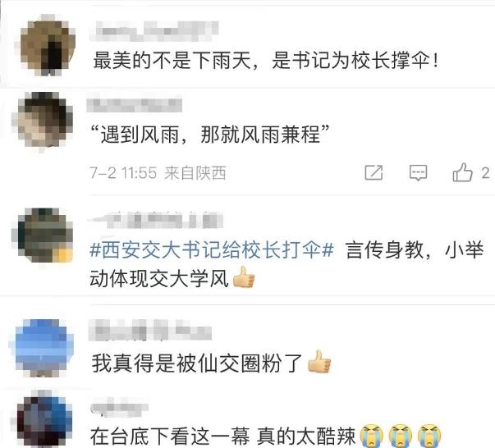Open the first commenter's avatar
The height and width of the screenshot is (448, 495).
48,45
